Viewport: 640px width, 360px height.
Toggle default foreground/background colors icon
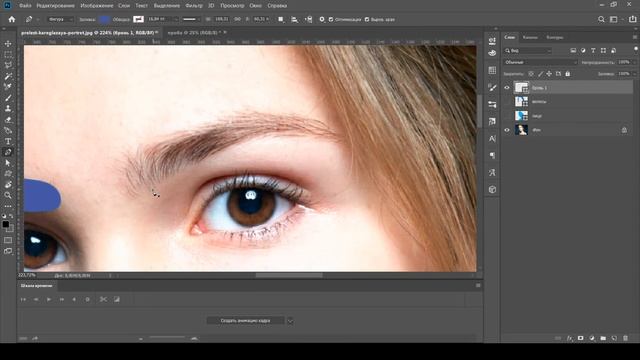[x=4, y=216]
